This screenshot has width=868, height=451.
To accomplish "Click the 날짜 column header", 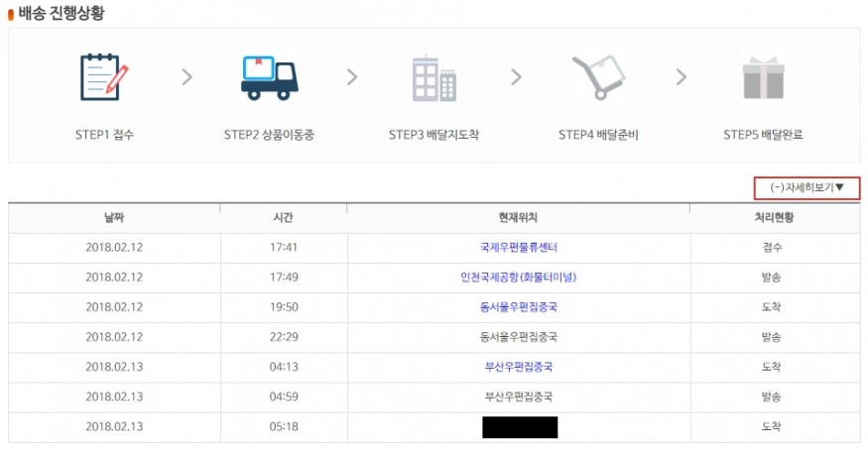I will 114,217.
